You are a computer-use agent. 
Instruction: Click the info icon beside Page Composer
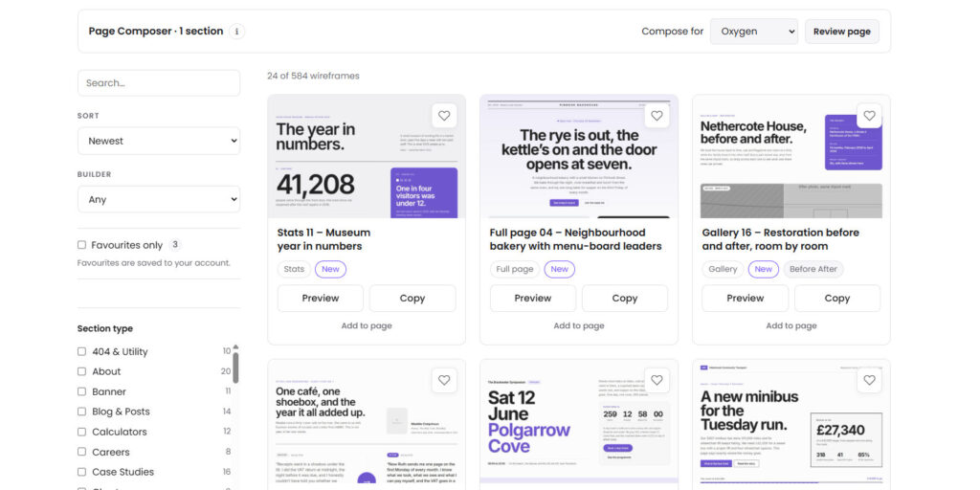point(237,32)
